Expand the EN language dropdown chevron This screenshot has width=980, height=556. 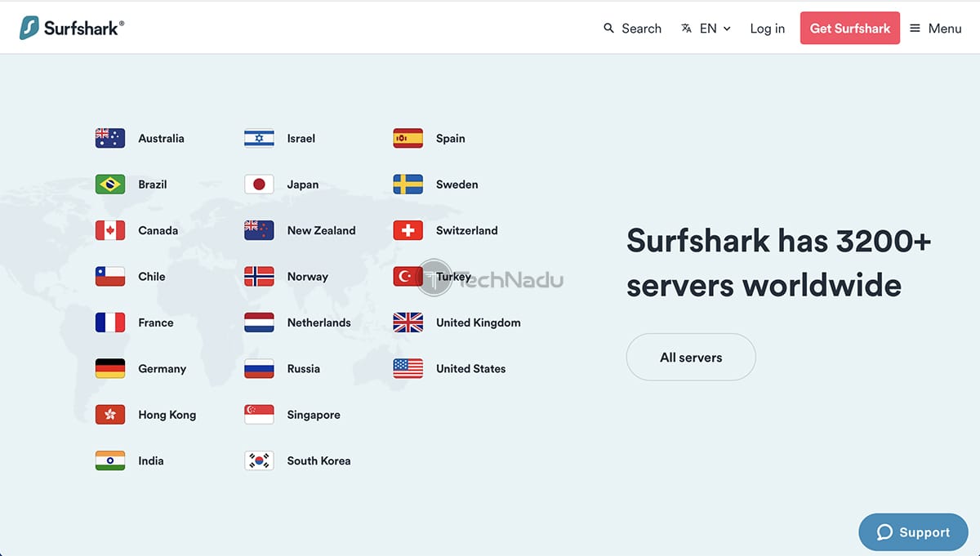[x=727, y=29]
